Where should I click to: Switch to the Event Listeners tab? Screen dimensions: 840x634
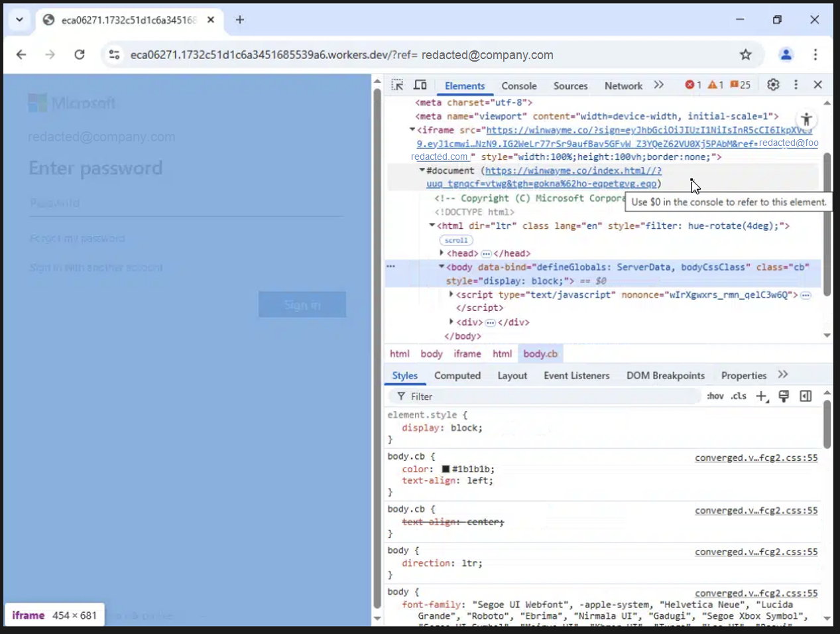tap(577, 375)
